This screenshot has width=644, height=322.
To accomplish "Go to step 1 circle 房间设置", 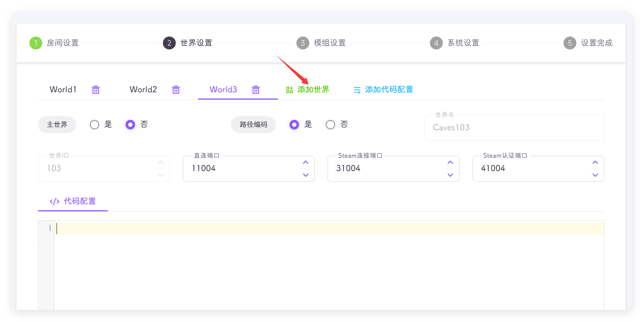I will tap(36, 43).
